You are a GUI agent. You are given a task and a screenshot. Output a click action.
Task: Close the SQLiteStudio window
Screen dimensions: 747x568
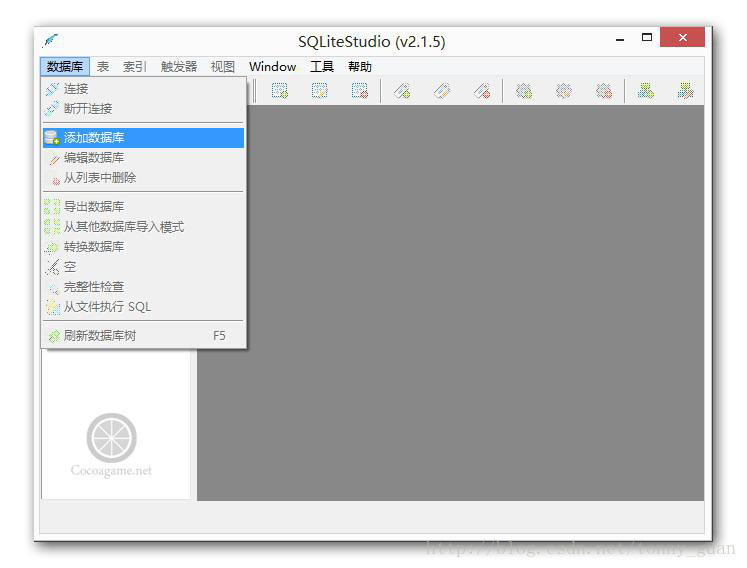point(682,37)
